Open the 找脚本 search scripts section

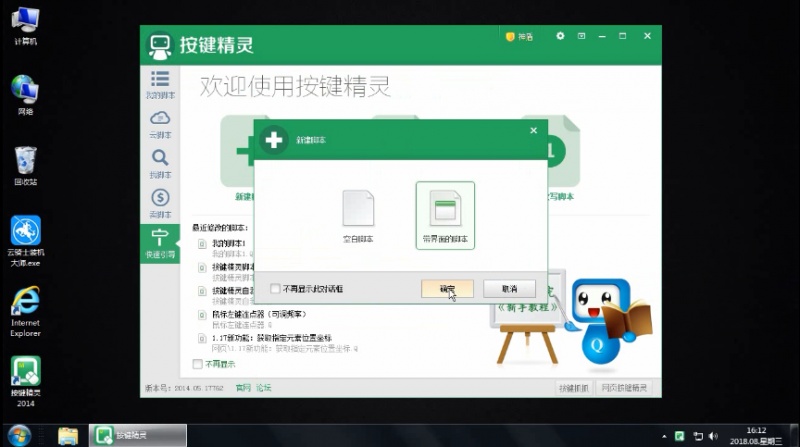tap(160, 164)
